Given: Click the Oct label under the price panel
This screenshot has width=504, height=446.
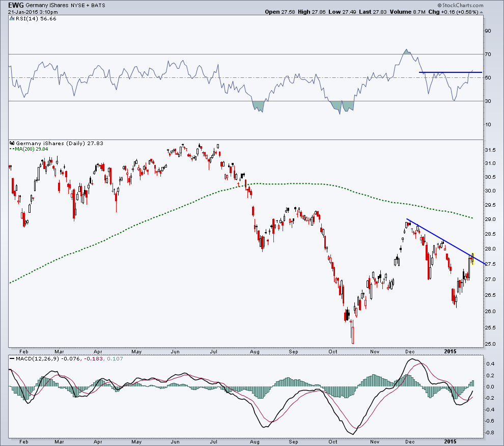Looking at the screenshot, I should coord(333,352).
